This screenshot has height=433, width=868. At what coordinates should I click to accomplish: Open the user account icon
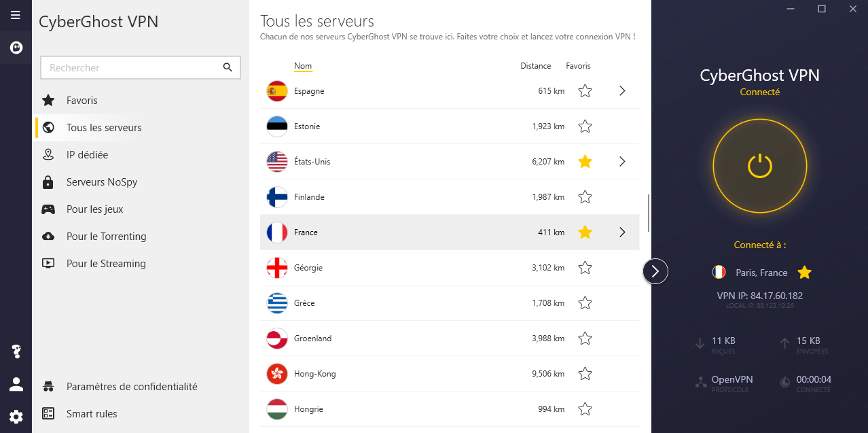(x=16, y=385)
